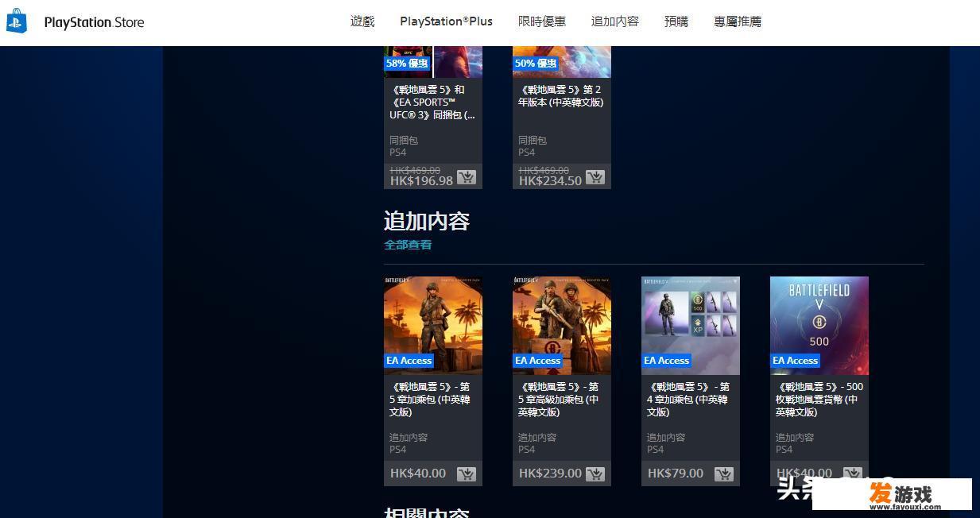Open the 遊戲 menu

coord(362,21)
